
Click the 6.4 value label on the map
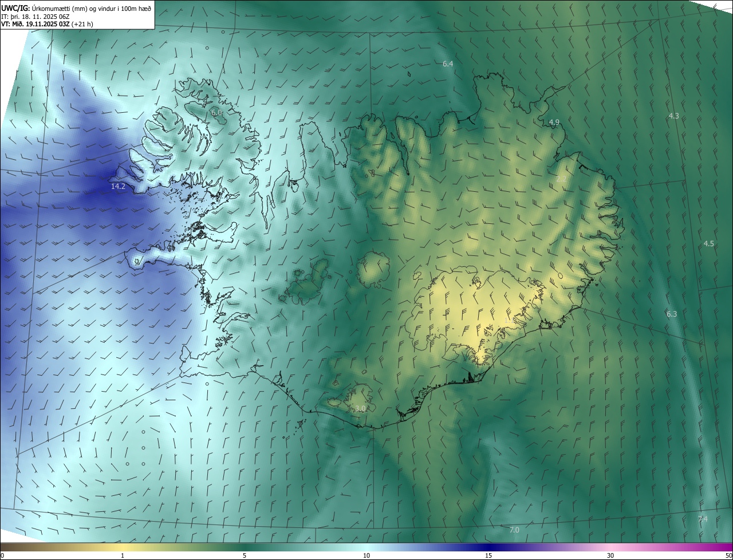click(x=448, y=64)
